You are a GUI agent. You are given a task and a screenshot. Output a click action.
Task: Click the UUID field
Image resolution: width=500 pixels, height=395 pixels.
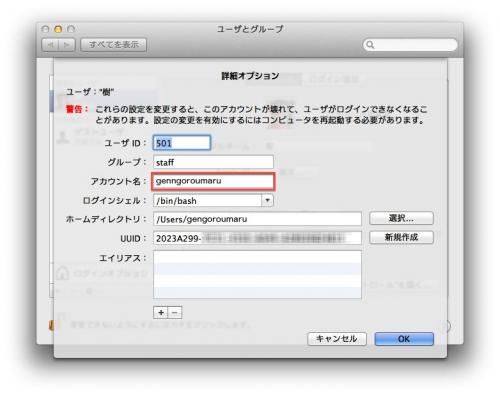coord(257,238)
